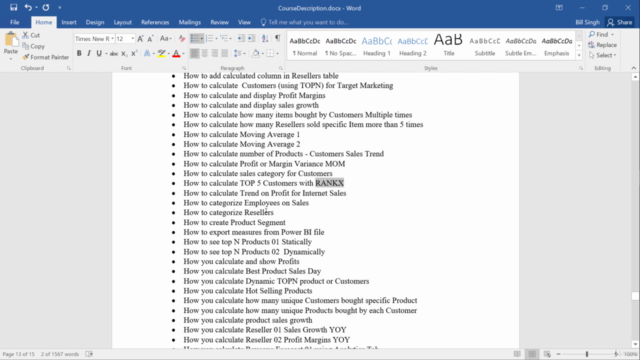Align paragraph text to the right
The height and width of the screenshot is (360, 640).
tap(214, 53)
